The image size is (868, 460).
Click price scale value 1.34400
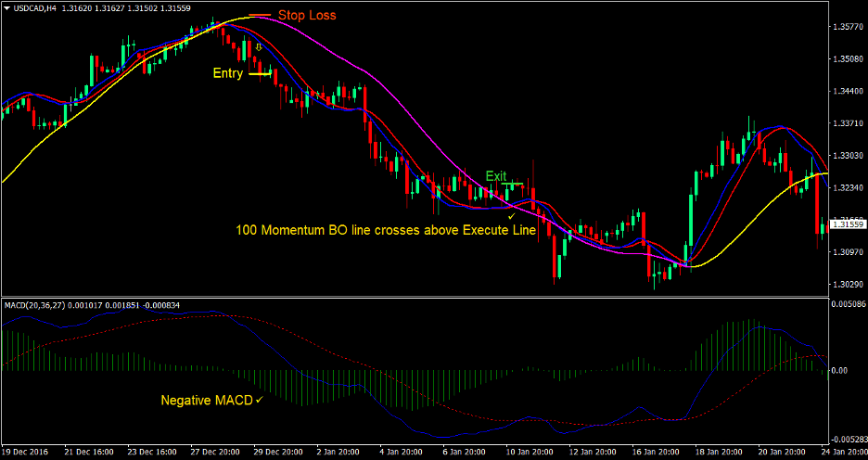849,91
